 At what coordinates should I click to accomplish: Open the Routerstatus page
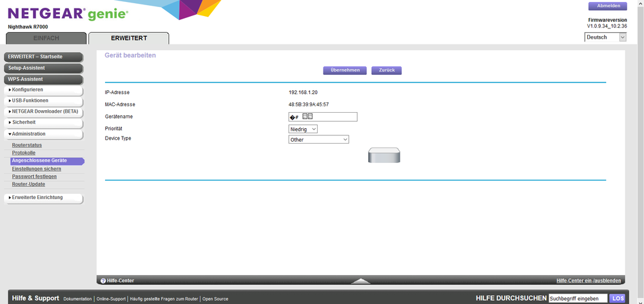[26, 145]
